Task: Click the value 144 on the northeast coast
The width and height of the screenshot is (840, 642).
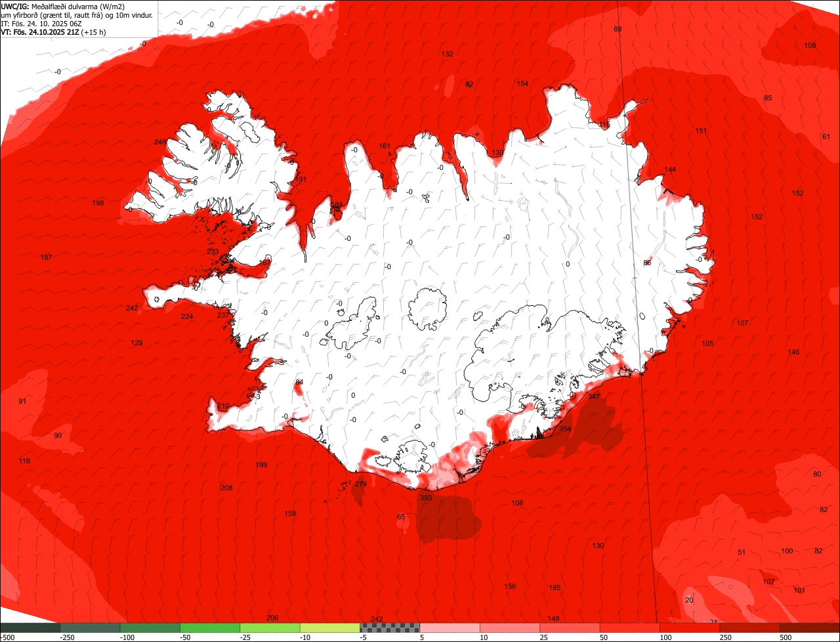Action: [x=670, y=169]
